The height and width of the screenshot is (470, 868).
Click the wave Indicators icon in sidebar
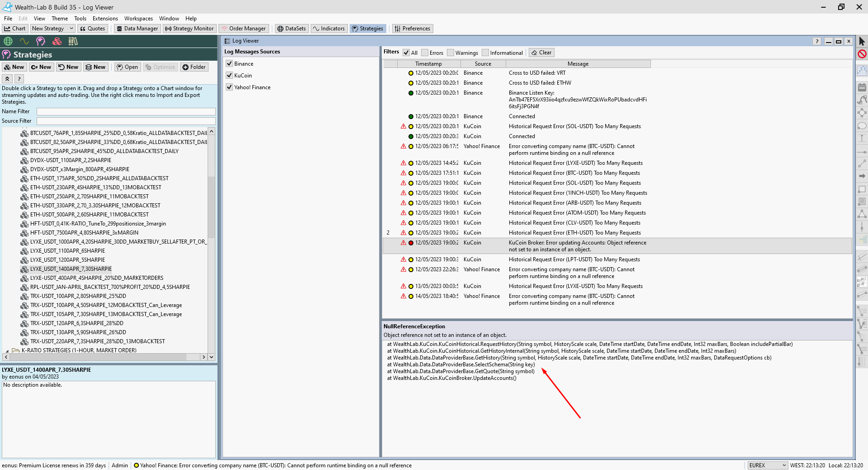tap(24, 41)
